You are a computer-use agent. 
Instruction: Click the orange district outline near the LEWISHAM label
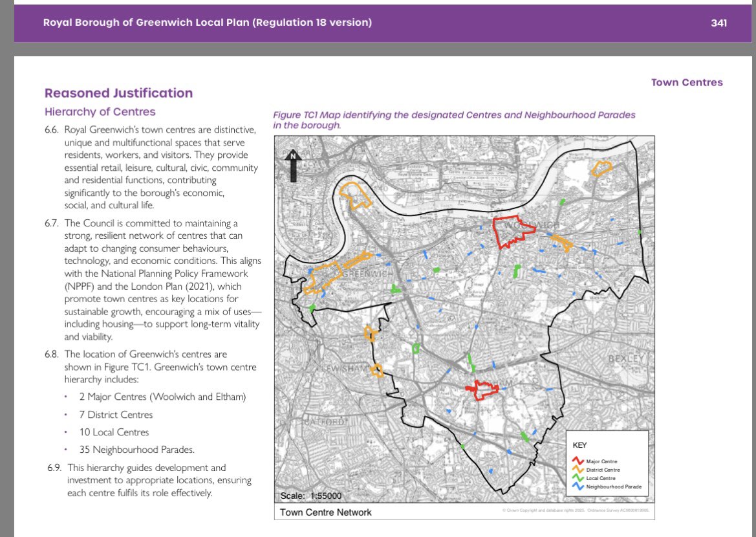[x=376, y=371]
